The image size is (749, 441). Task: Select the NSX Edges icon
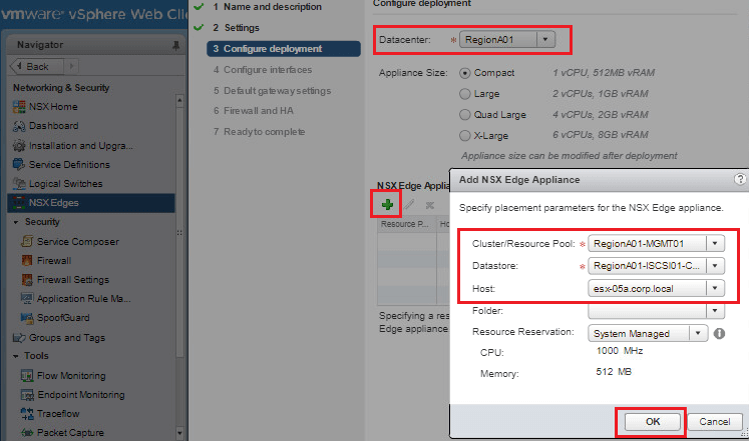pos(19,203)
